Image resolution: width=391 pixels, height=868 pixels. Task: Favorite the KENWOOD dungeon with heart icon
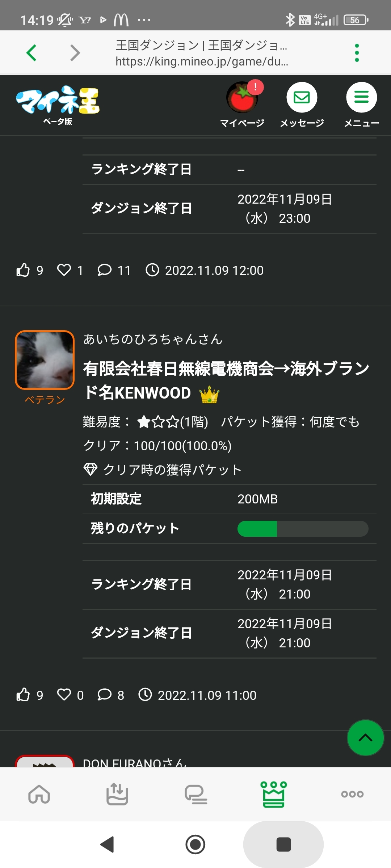coord(64,695)
